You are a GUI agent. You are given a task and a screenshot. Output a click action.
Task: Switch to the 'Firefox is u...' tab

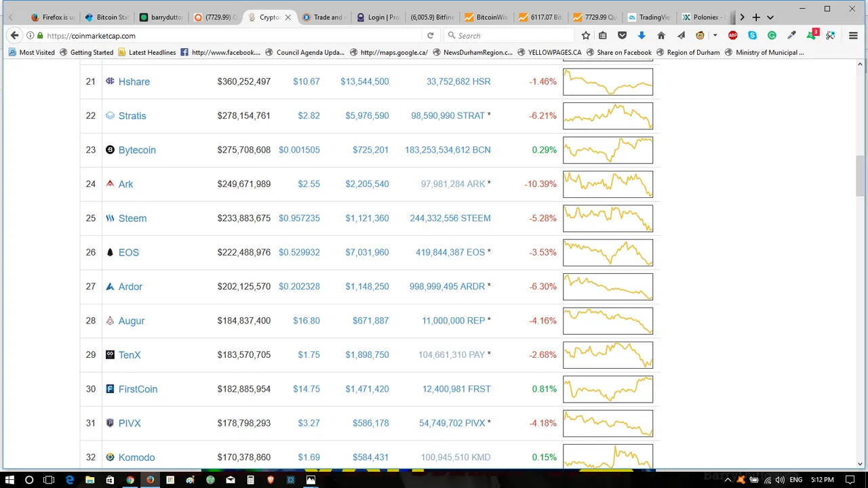click(53, 17)
